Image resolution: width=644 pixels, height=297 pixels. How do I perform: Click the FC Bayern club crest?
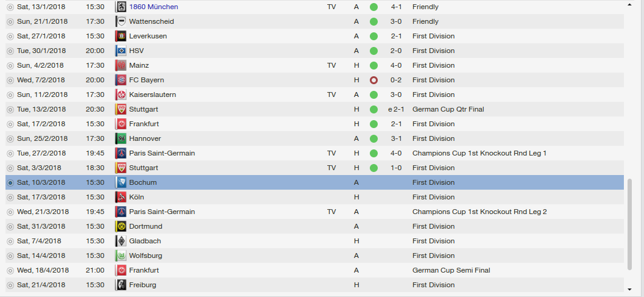[x=121, y=80]
